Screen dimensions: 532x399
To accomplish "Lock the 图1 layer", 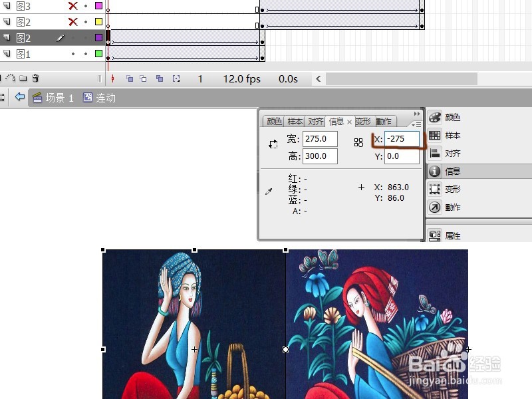I will click(86, 54).
